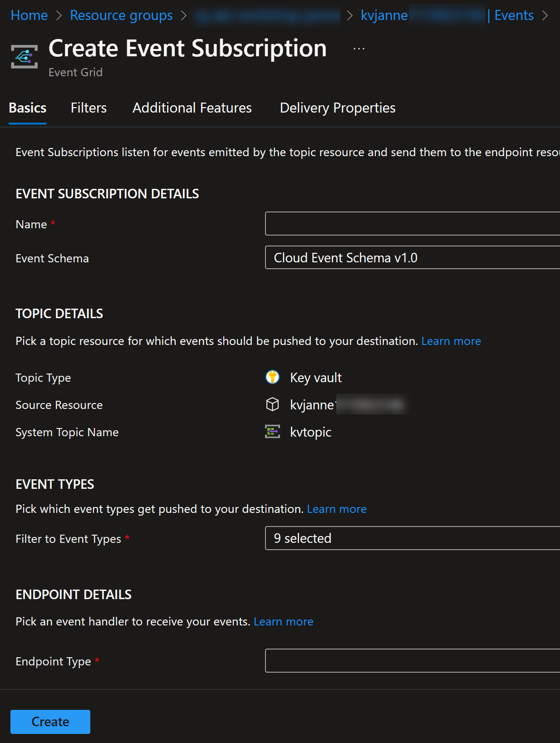Click the chevron after Events breadcrumb
This screenshot has height=743, width=560.
[545, 15]
